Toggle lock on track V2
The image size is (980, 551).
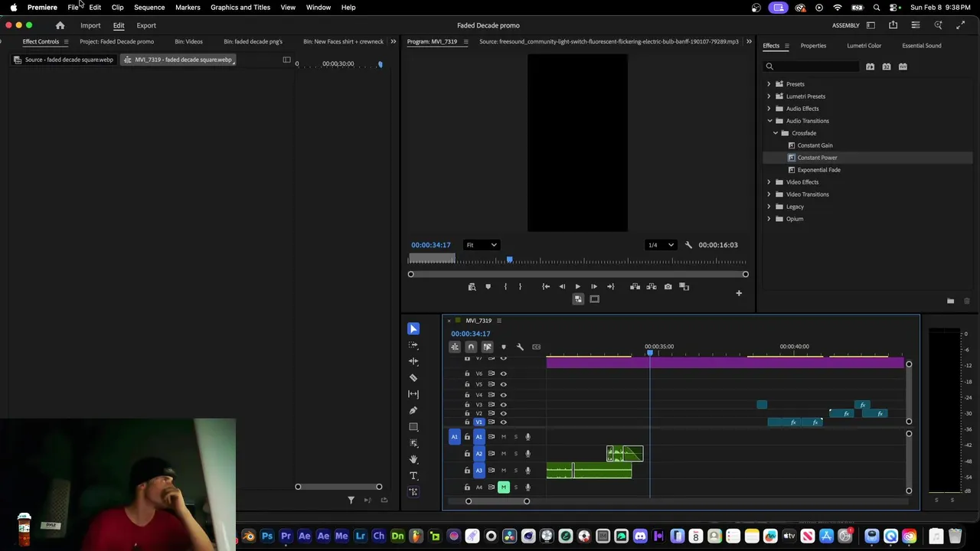[x=467, y=413]
